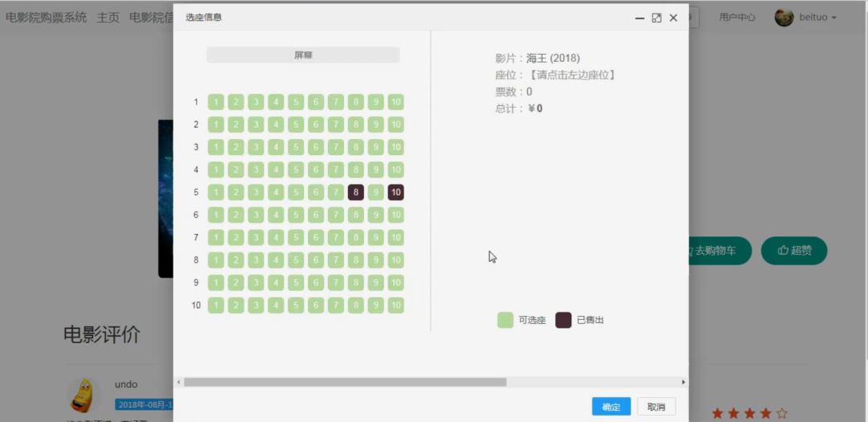
Task: Close the 选座信息 dialog
Action: pyautogui.click(x=674, y=18)
